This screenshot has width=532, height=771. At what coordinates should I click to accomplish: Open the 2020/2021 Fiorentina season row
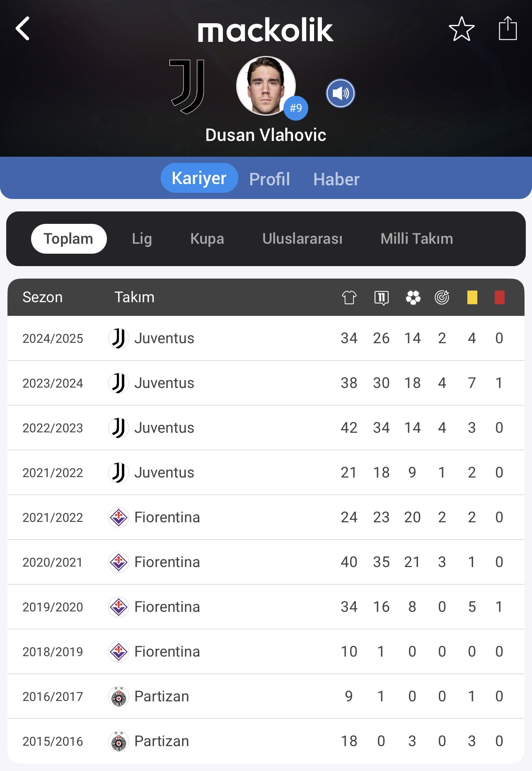point(266,562)
